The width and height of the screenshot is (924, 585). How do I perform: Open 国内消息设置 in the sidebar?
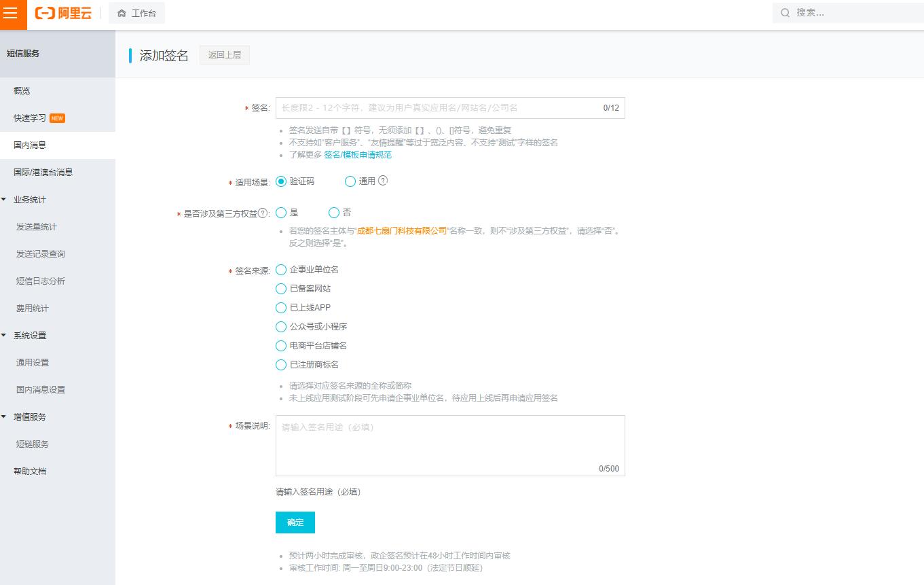(58, 390)
